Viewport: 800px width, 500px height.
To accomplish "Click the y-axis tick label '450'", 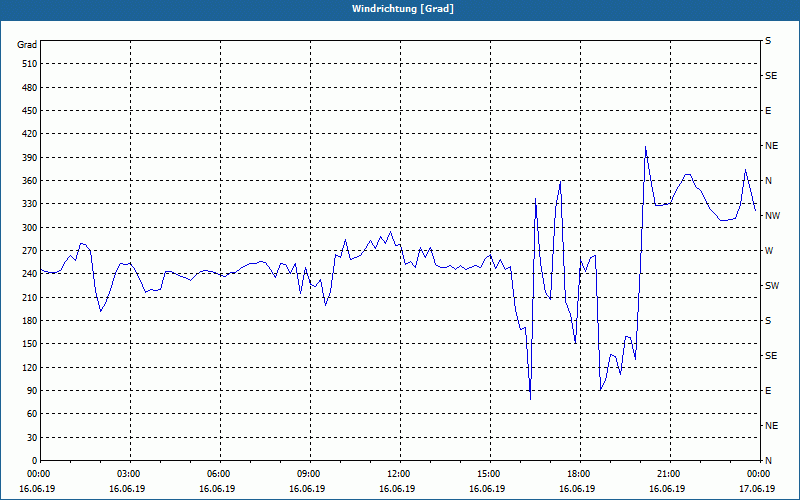I will click(x=30, y=111).
